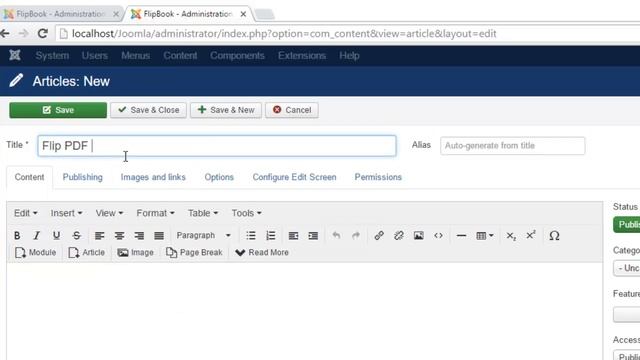The image size is (640, 360).
Task: Click the green Save button
Action: click(x=58, y=110)
